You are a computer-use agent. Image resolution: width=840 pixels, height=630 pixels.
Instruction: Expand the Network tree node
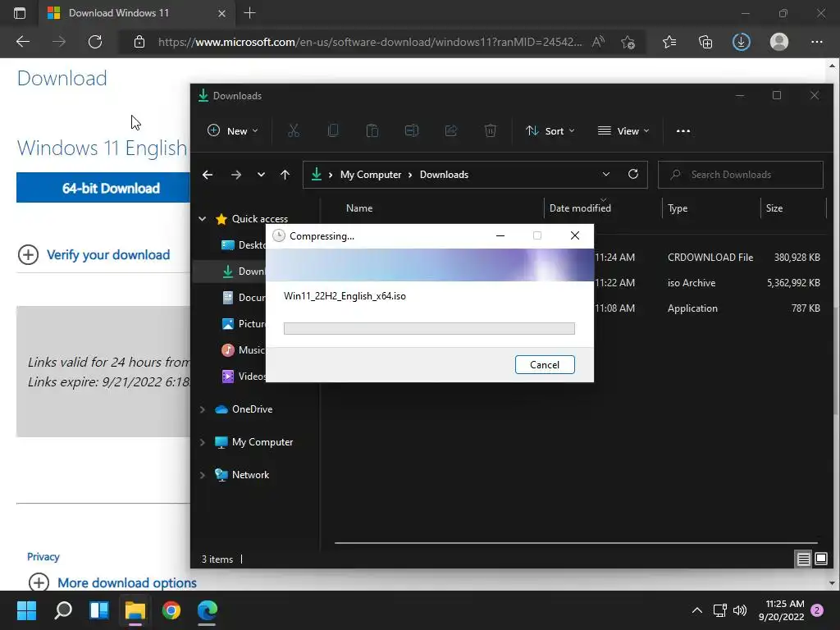pos(203,475)
